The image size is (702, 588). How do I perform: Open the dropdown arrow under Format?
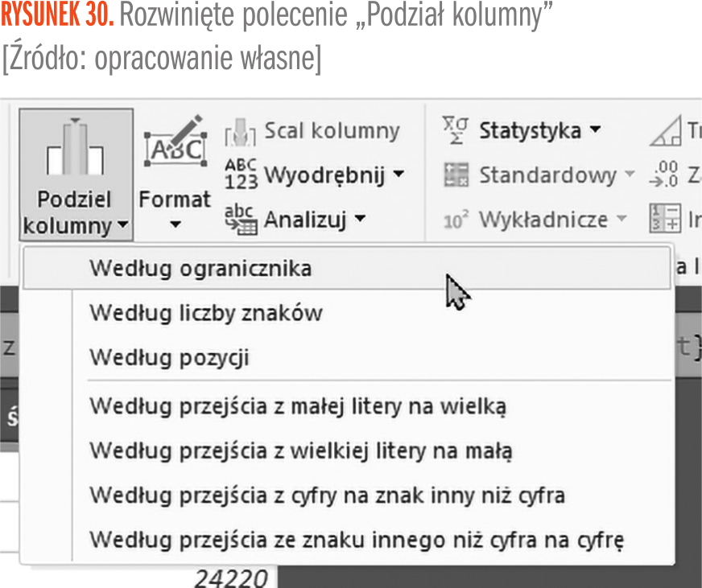point(175,224)
